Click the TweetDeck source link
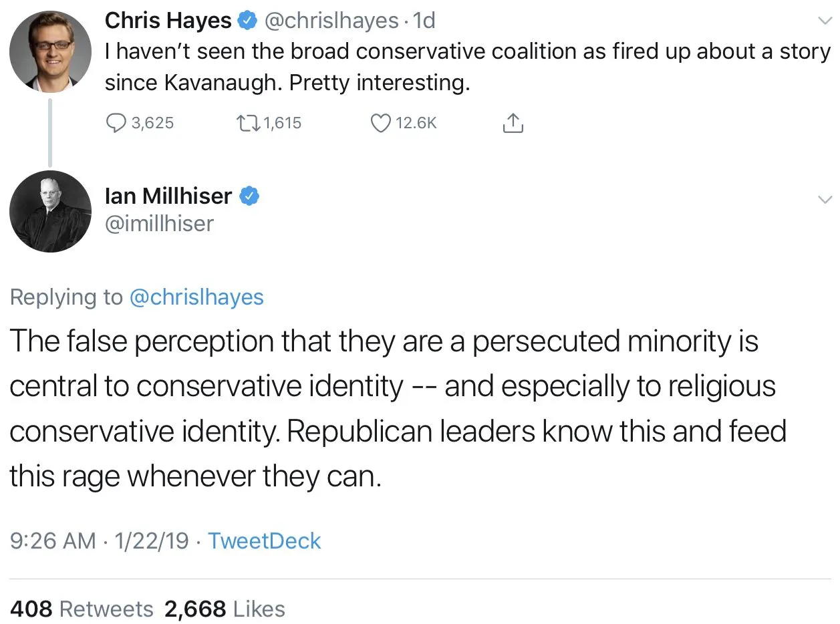The height and width of the screenshot is (624, 840). [264, 540]
